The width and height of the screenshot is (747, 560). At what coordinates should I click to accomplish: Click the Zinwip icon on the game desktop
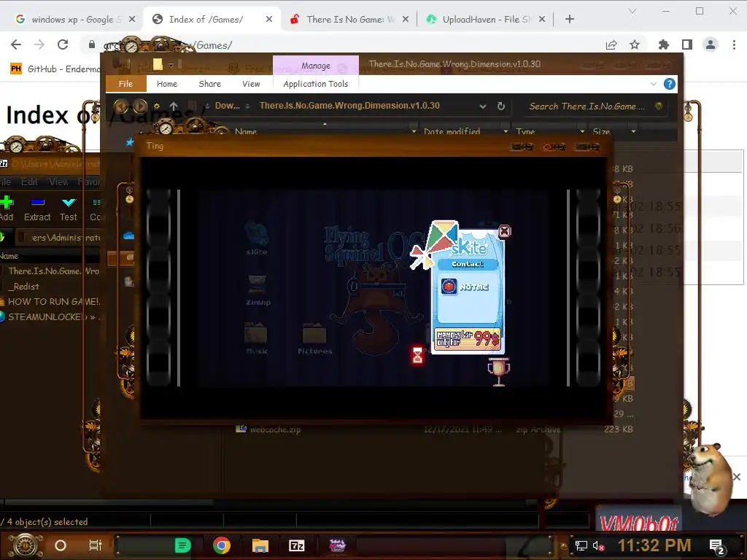click(258, 290)
